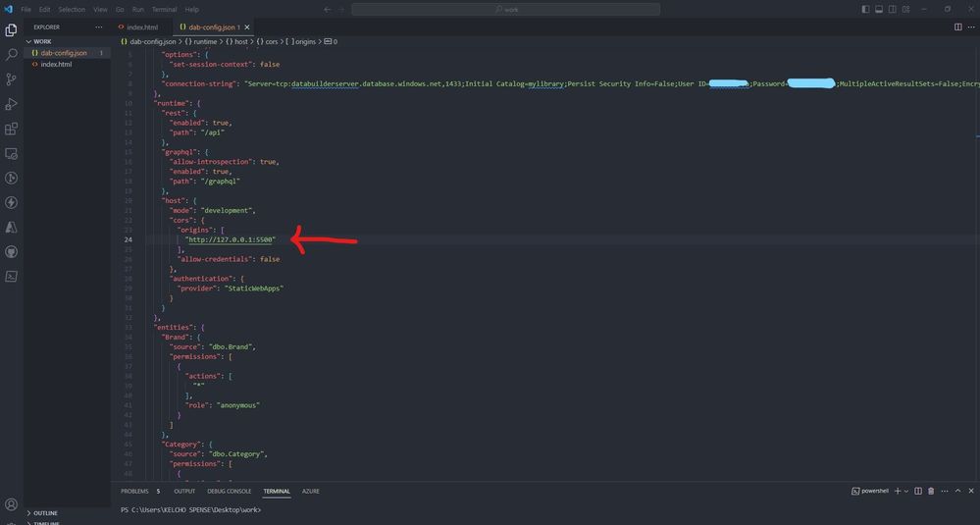Toggle the primary side bar layout icon
Viewport: 980px width, 525px height.
[x=865, y=10]
